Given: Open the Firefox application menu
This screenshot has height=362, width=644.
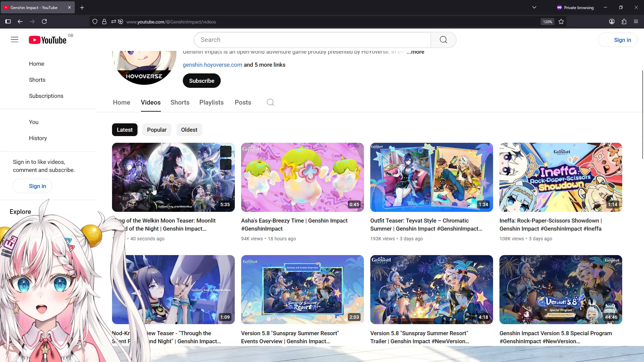Looking at the screenshot, I should tap(636, 22).
